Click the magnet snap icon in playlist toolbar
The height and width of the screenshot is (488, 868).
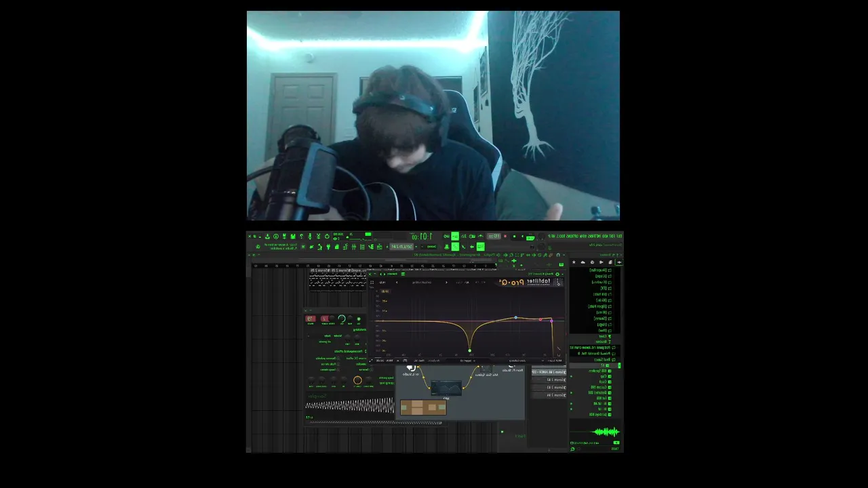(x=557, y=255)
